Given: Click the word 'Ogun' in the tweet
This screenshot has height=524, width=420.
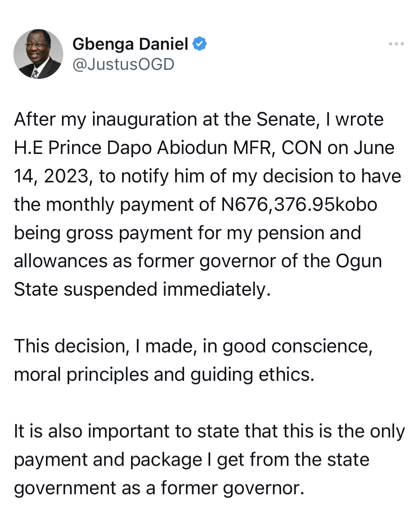Looking at the screenshot, I should pos(359,262).
